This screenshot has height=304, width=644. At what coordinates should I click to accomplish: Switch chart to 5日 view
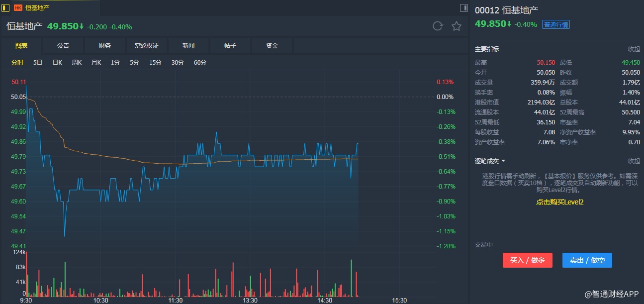[x=38, y=63]
